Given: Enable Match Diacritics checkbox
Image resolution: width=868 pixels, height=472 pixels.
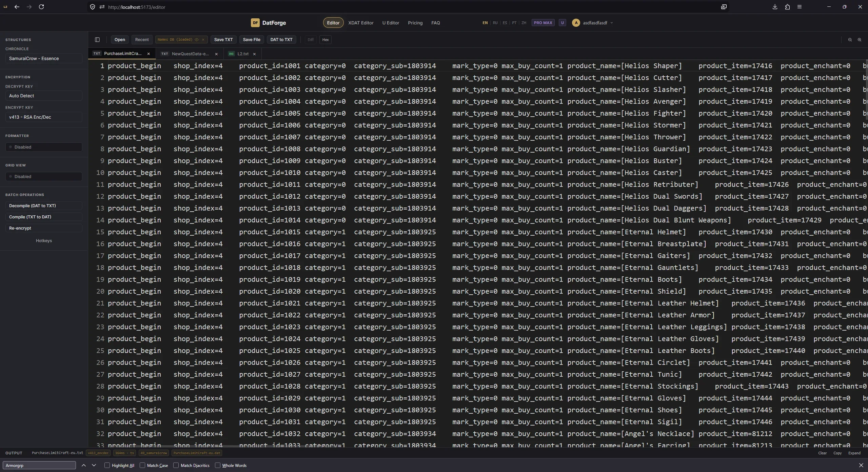Looking at the screenshot, I should point(176,465).
